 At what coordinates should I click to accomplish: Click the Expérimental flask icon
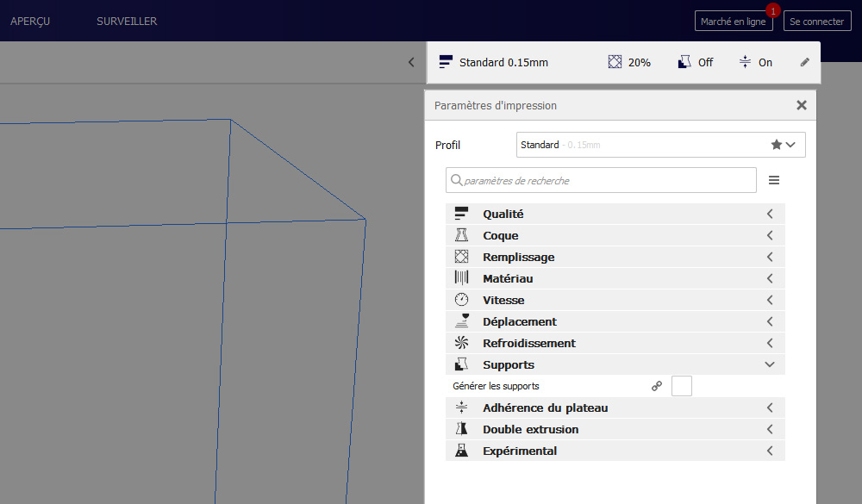click(461, 451)
